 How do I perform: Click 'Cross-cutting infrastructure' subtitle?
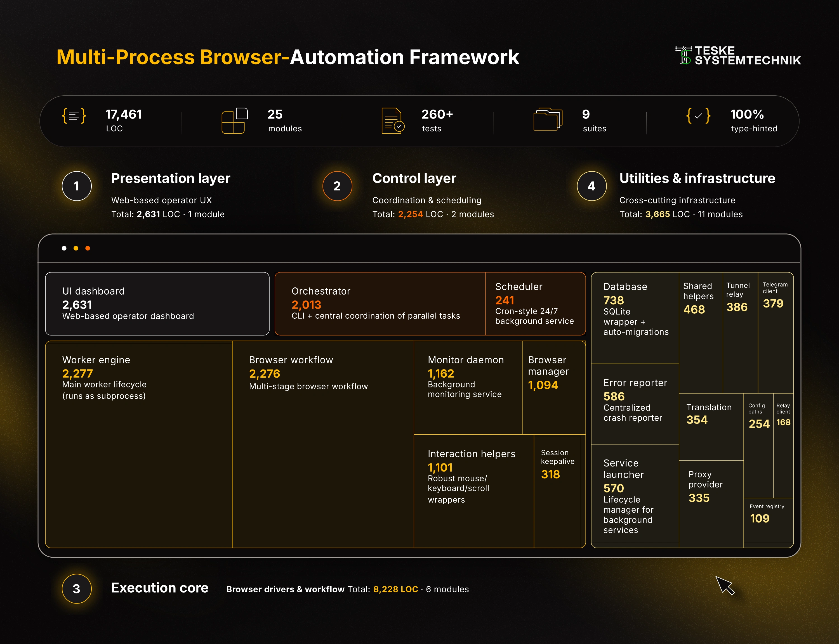[677, 200]
